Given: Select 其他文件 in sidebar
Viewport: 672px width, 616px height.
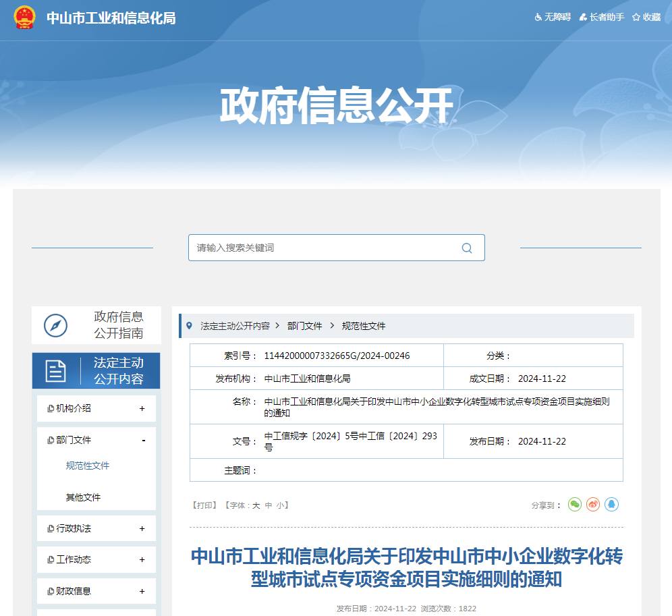Looking at the screenshot, I should coord(83,497).
